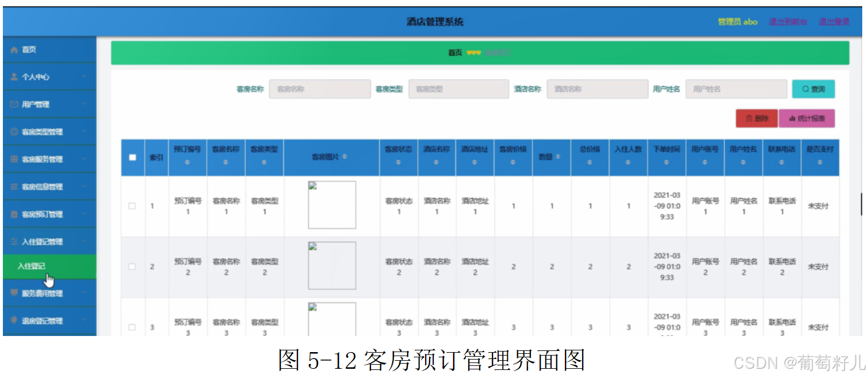Select the home icon beside 首页
The height and width of the screenshot is (378, 868).
13,49
